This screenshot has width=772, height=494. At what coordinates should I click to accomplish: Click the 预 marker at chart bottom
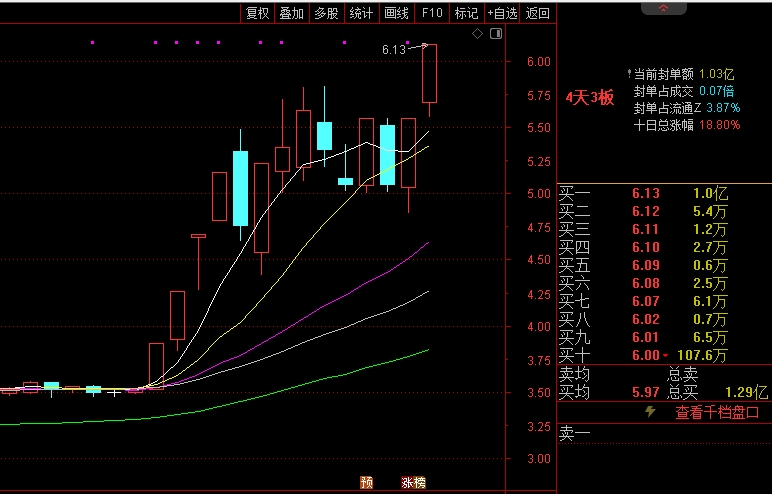pyautogui.click(x=366, y=482)
